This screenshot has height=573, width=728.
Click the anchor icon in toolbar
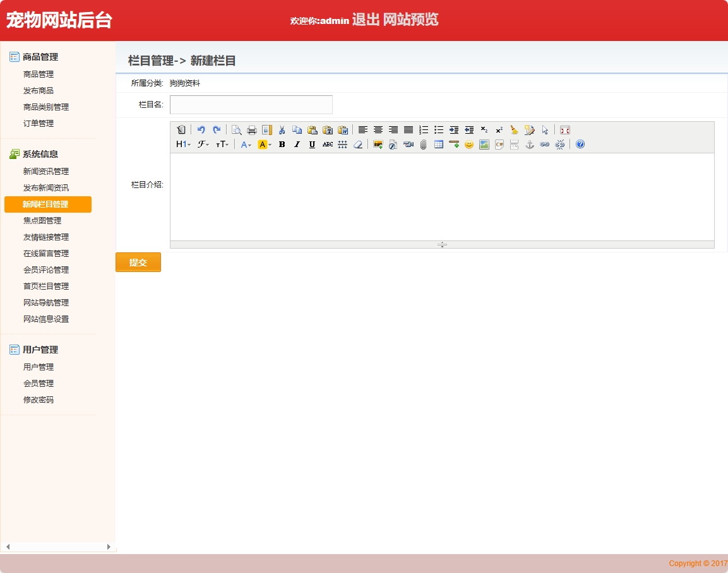coord(530,145)
